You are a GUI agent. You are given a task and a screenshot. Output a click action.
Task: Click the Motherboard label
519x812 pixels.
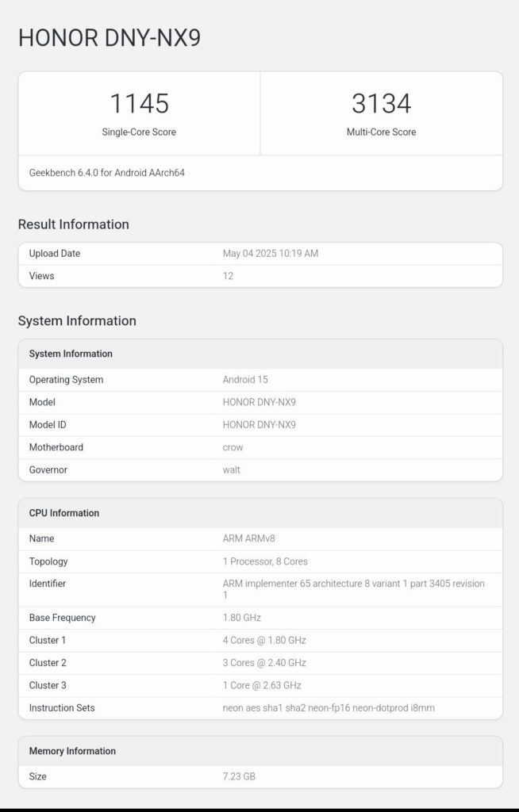point(56,447)
